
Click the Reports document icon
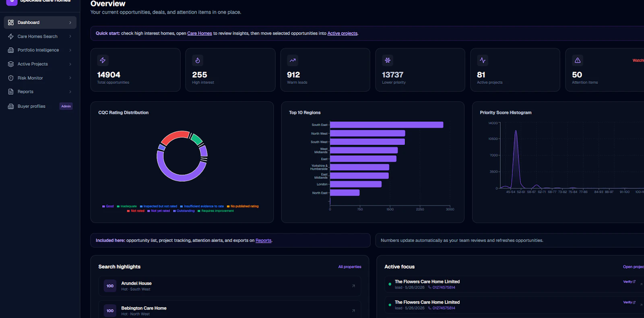[x=11, y=92]
